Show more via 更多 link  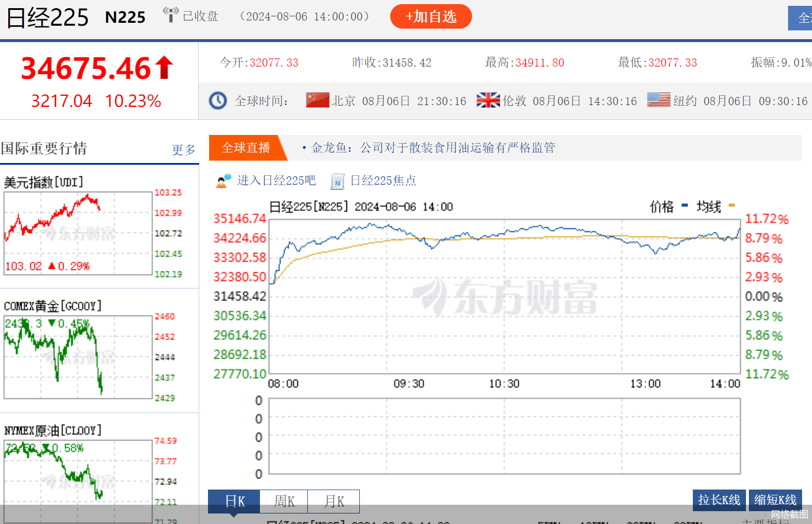pyautogui.click(x=183, y=150)
